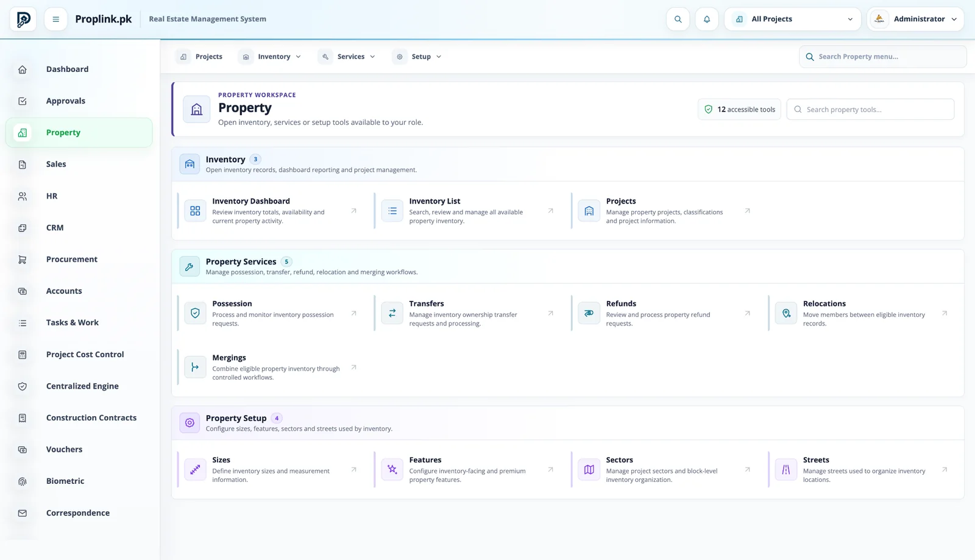Click the Property Setup section gear icon

click(190, 423)
